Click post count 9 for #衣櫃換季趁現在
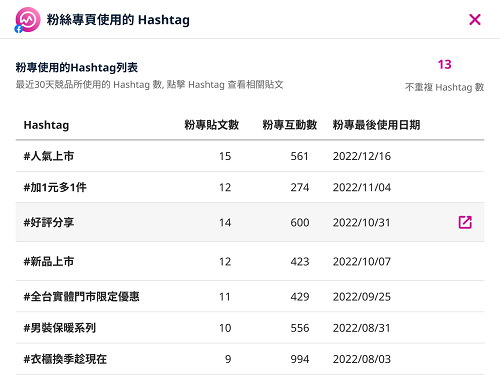 pyautogui.click(x=228, y=359)
